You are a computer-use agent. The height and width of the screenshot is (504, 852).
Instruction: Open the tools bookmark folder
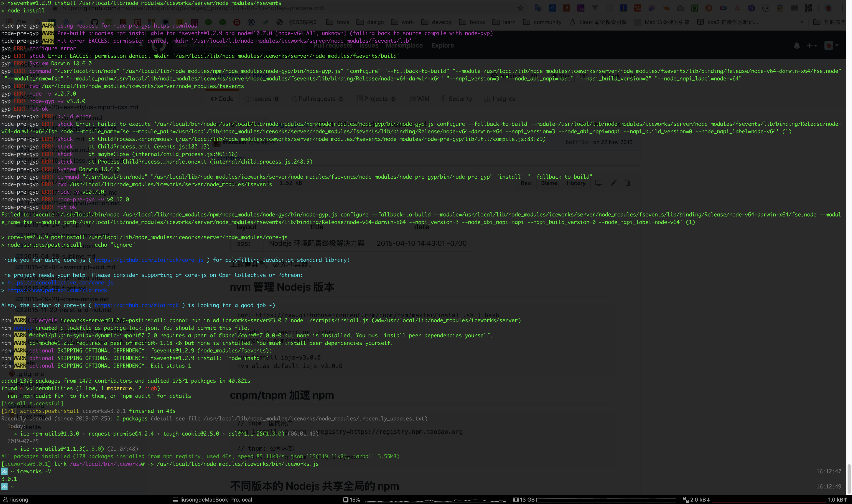point(338,22)
